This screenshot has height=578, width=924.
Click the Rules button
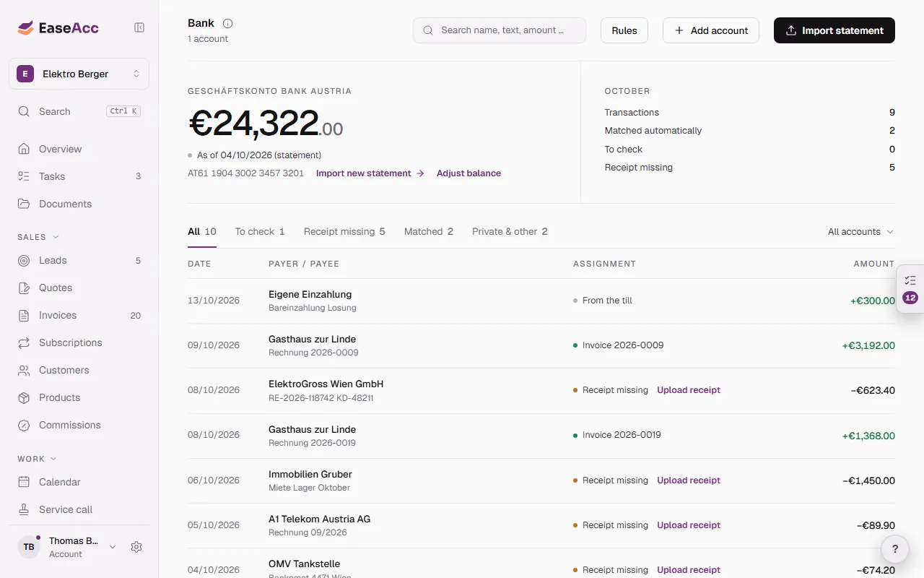pos(624,30)
